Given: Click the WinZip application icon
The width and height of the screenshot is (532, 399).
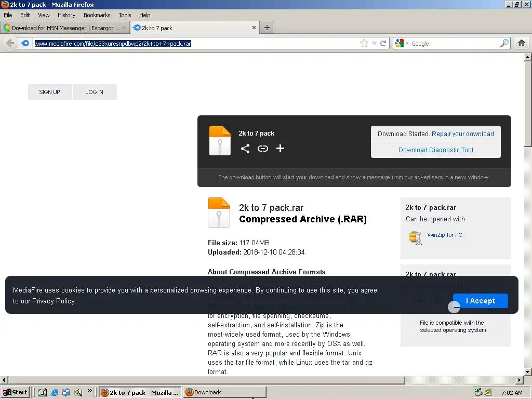Looking at the screenshot, I should (416, 237).
